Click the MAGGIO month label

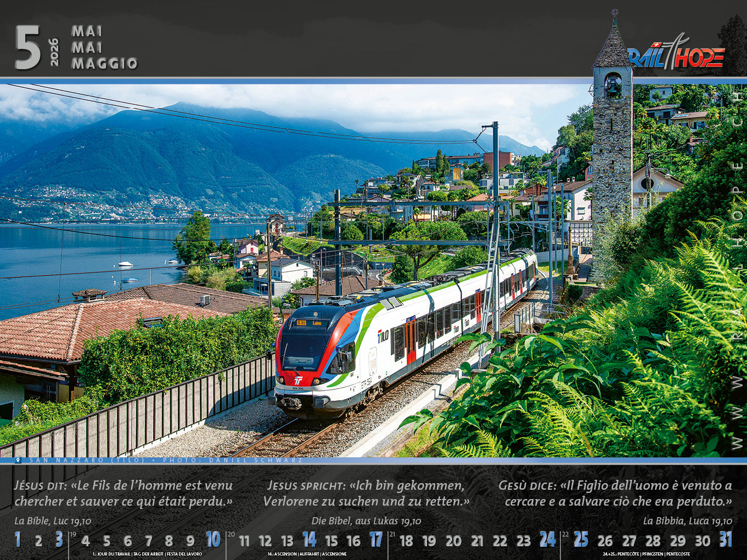[x=104, y=64]
